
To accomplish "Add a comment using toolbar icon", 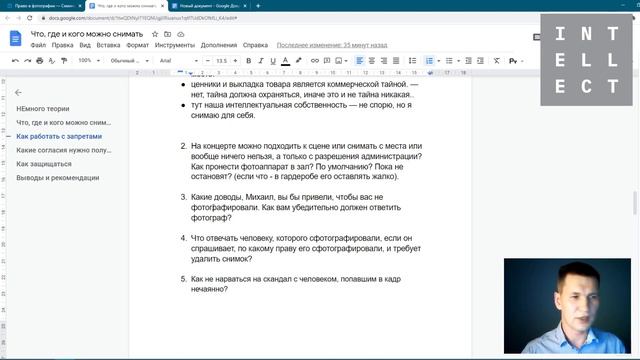I will (327, 61).
